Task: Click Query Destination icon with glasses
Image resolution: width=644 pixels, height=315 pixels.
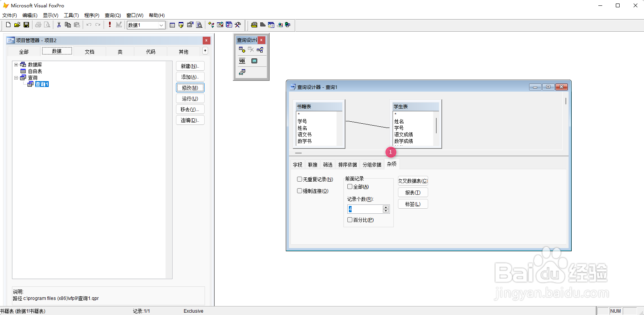Action: coord(242,72)
